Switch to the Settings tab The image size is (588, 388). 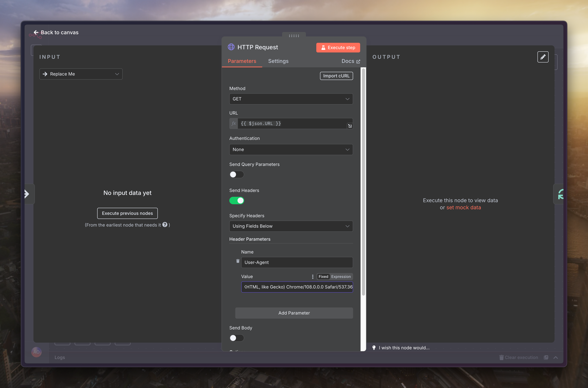tap(278, 61)
